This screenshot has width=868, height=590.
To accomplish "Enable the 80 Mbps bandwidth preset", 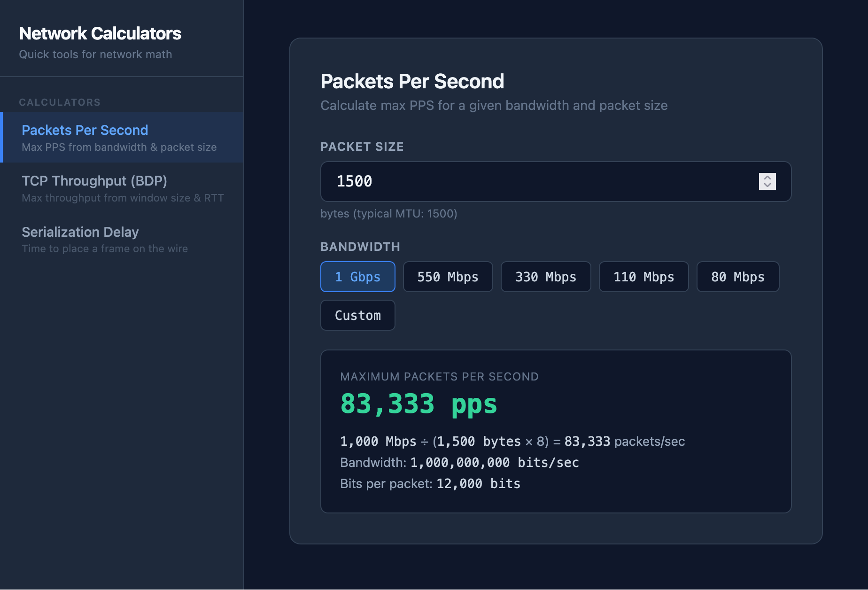I will click(x=737, y=277).
